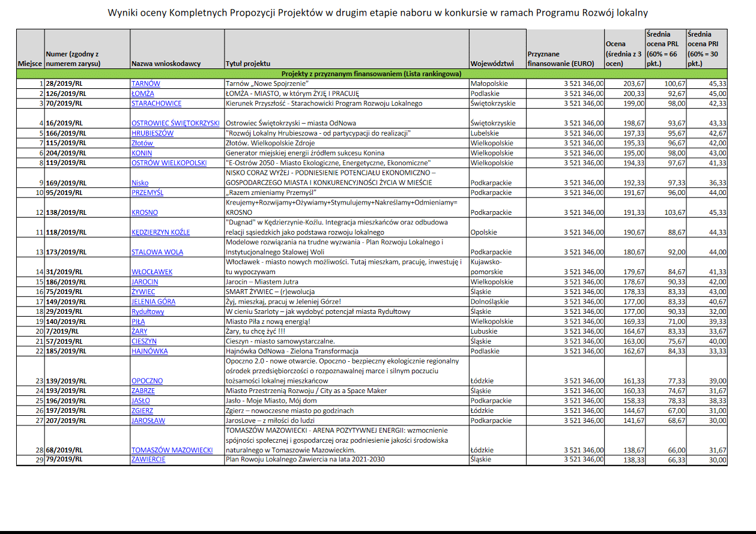This screenshot has width=756, height=534.
Task: Open the KONIN applicant link
Action: 142,153
